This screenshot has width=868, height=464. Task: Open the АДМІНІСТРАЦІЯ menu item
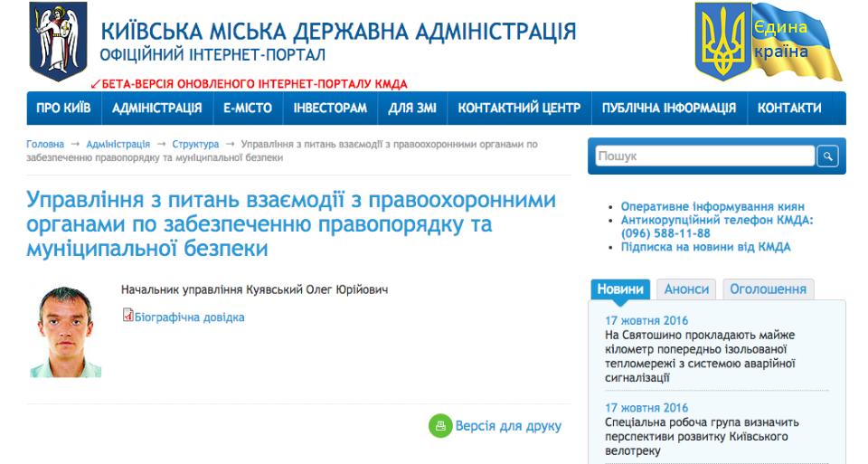[156, 109]
